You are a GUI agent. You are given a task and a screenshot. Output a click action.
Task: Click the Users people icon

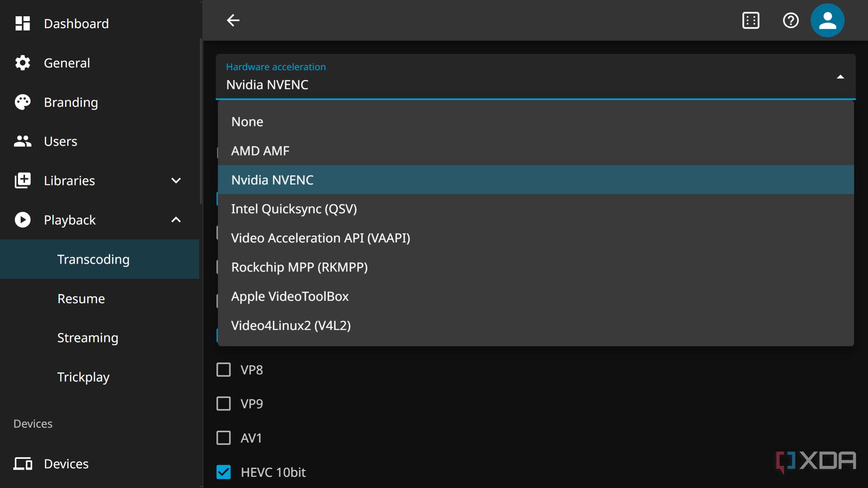23,141
